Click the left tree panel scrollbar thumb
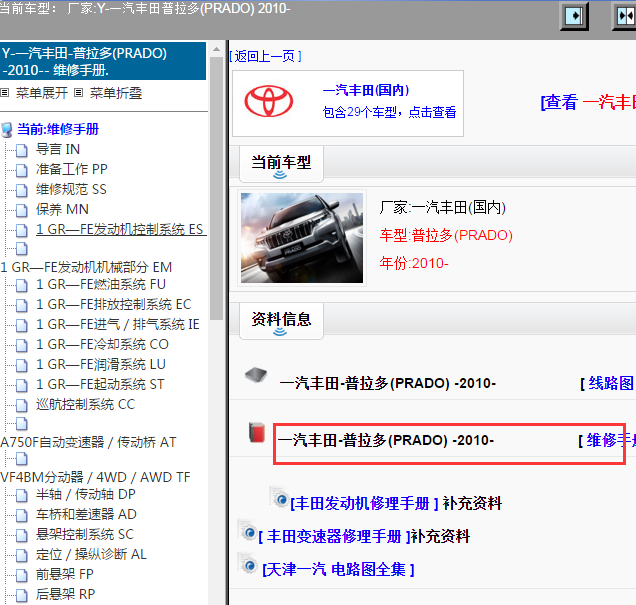636x605 pixels. [x=217, y=189]
